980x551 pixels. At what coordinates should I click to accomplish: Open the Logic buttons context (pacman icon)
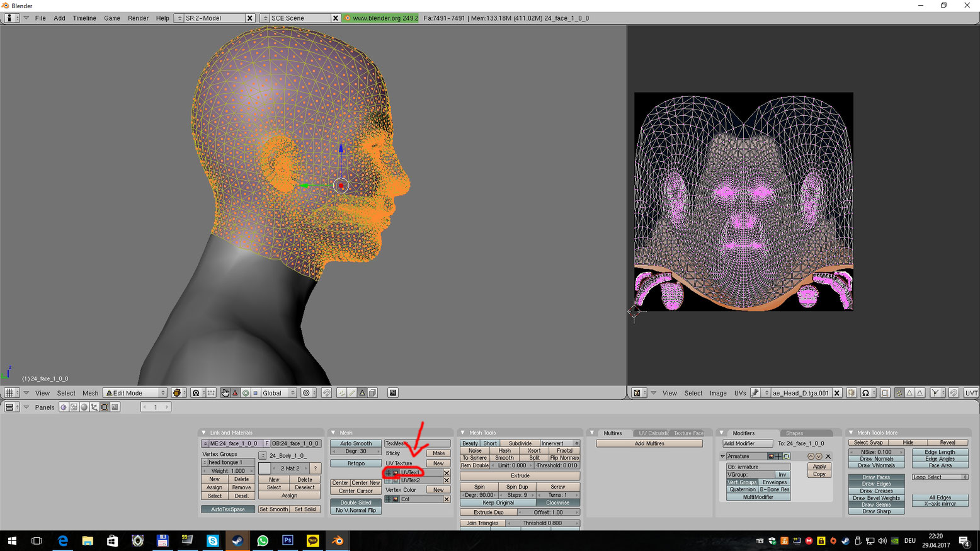tap(63, 406)
